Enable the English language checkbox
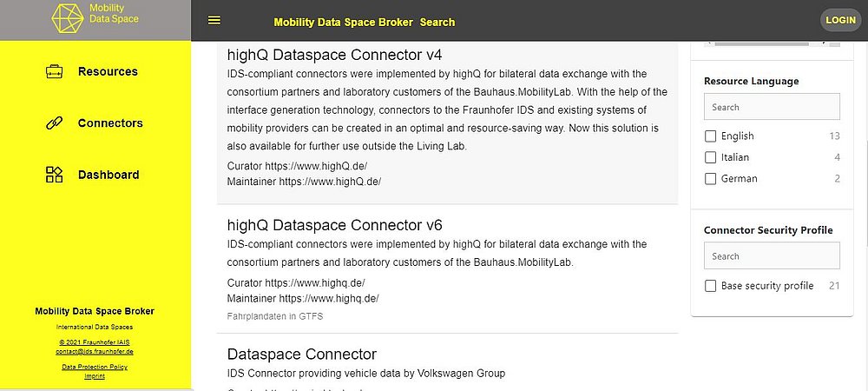Viewport: 868px width, 391px height. point(711,136)
